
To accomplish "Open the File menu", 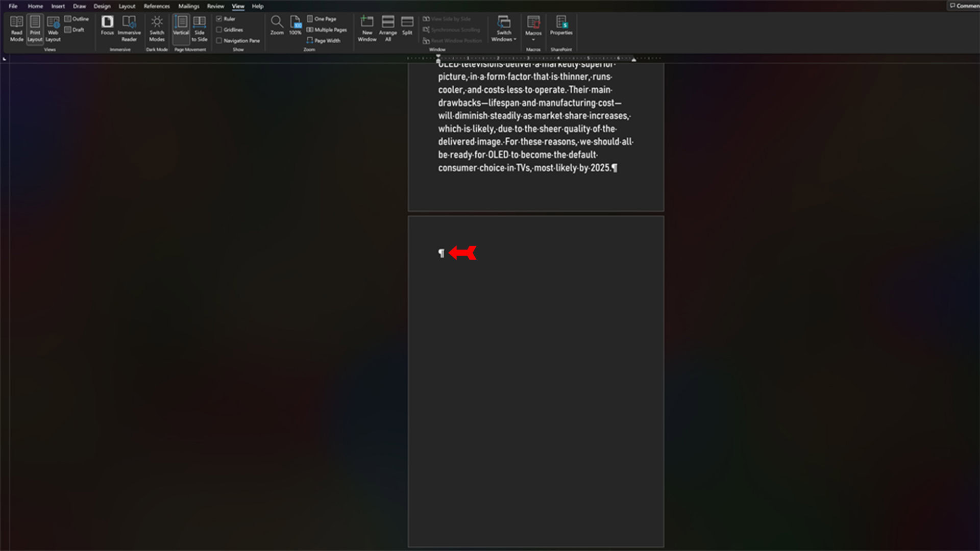I will coord(13,6).
